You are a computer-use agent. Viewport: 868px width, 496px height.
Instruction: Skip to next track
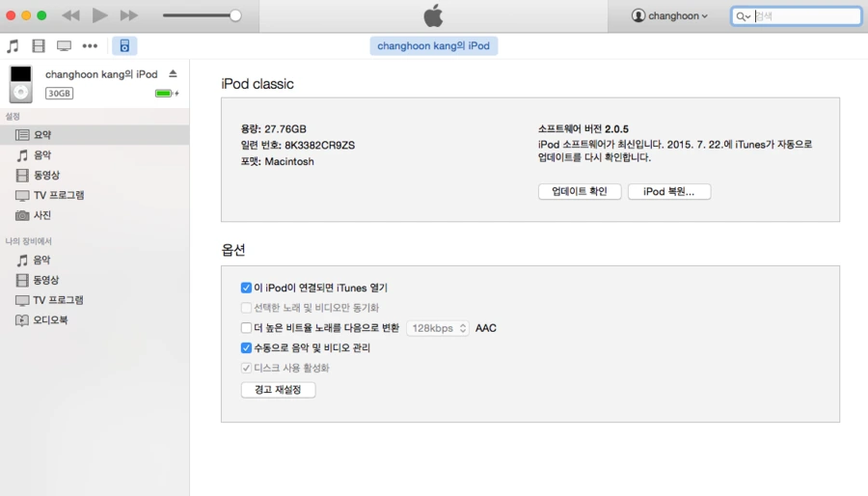[129, 15]
